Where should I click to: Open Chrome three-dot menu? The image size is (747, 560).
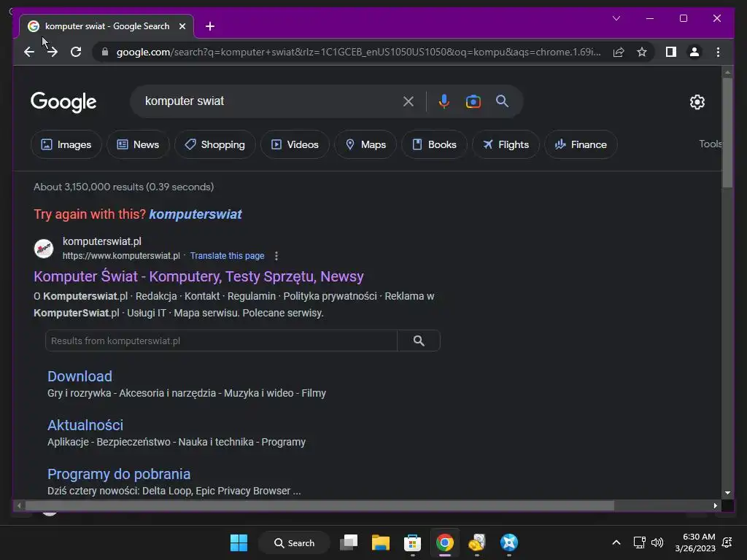tap(718, 52)
